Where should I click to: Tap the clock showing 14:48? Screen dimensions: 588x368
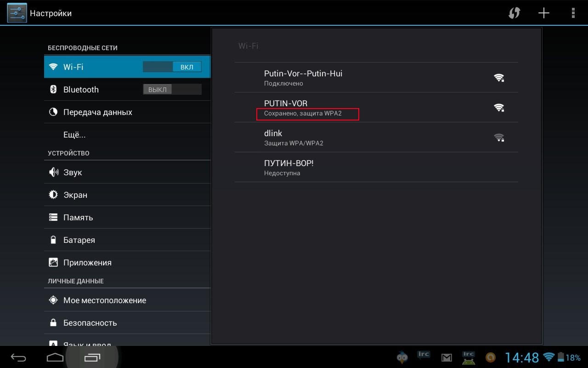pyautogui.click(x=522, y=357)
